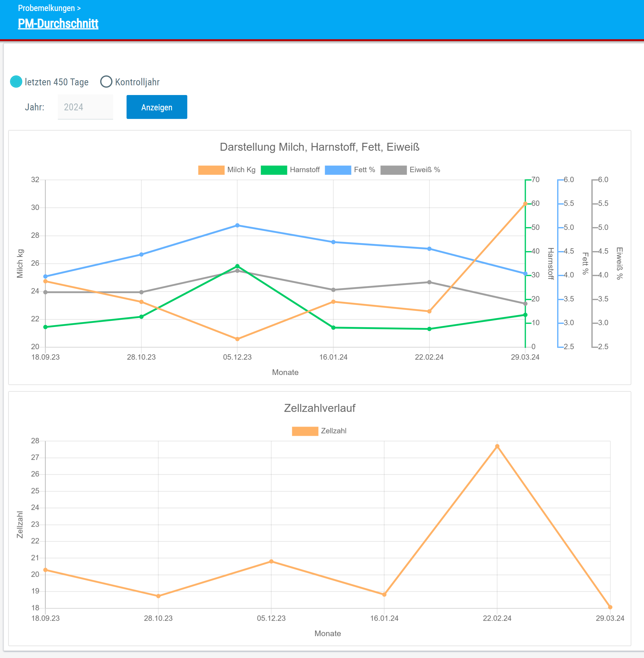Click the Jahr input field showing 2024

point(85,107)
